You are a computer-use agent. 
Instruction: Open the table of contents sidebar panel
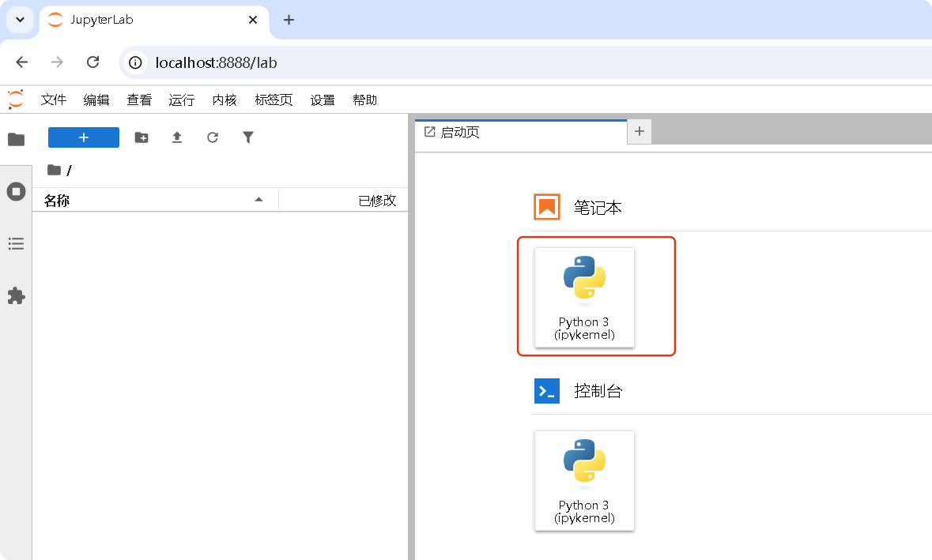coord(16,243)
